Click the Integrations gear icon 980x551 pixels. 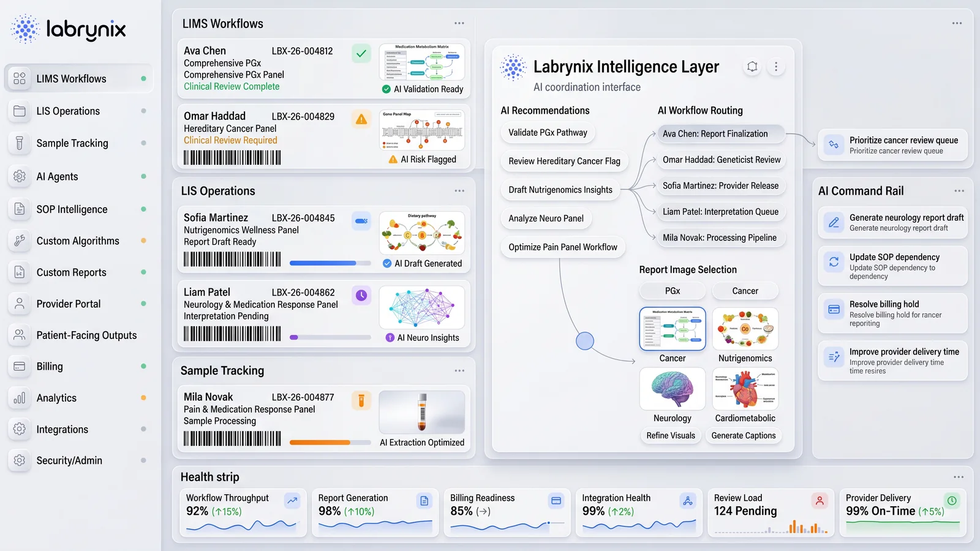(20, 429)
